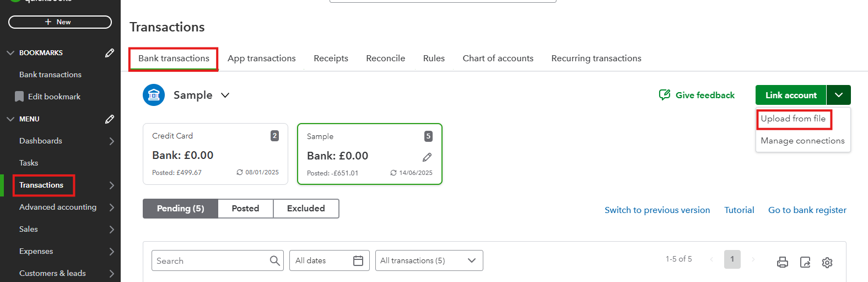Image resolution: width=868 pixels, height=282 pixels.
Task: Switch to Posted transactions view
Action: pos(245,209)
